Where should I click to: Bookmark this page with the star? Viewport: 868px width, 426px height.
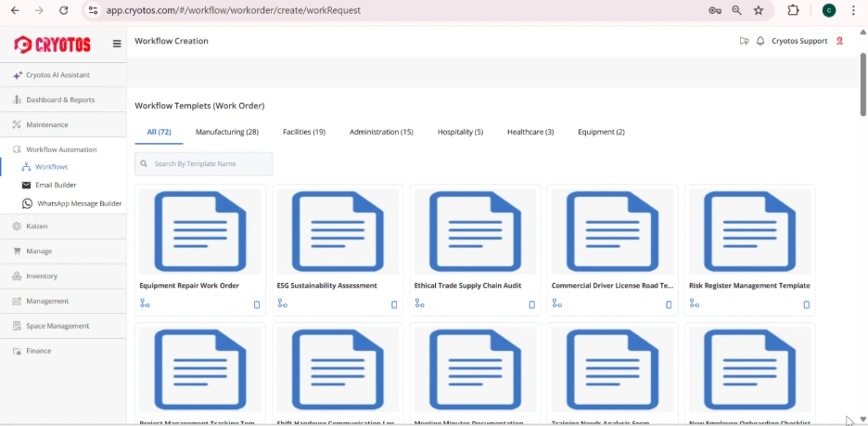[759, 10]
